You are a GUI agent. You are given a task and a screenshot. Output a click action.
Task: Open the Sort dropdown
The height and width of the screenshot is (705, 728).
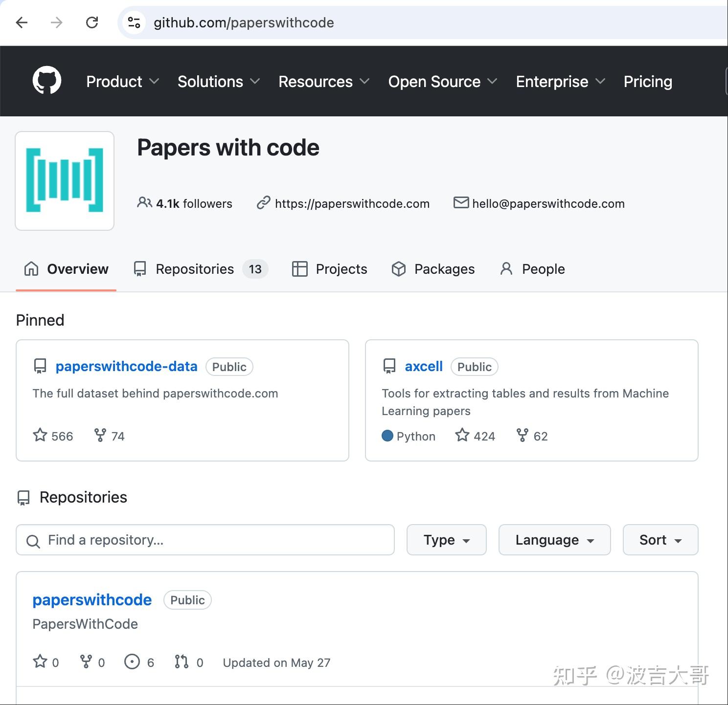[x=660, y=540]
